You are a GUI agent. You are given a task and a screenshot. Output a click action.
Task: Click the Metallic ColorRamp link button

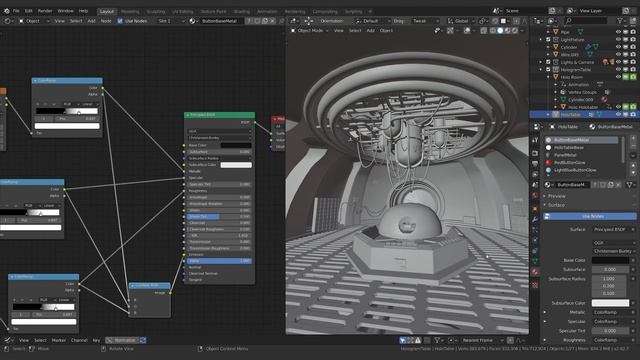coord(611,312)
